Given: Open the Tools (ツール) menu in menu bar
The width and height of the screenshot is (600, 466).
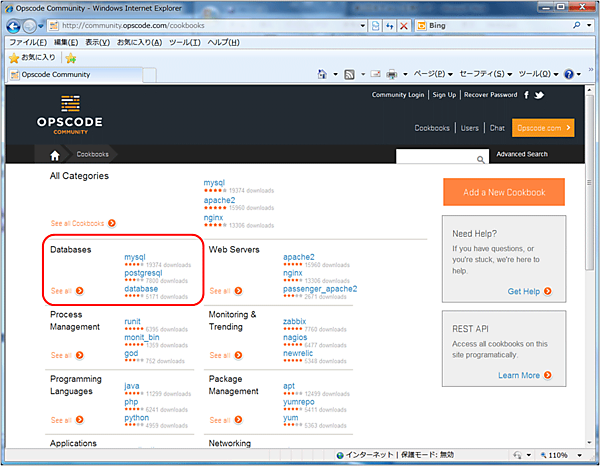Looking at the screenshot, I should click(x=182, y=43).
